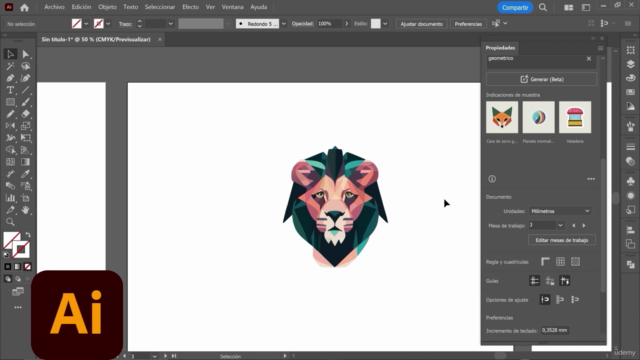Screen dimensions: 640x360
Task: Select the Line Segment tool
Action: [26, 90]
